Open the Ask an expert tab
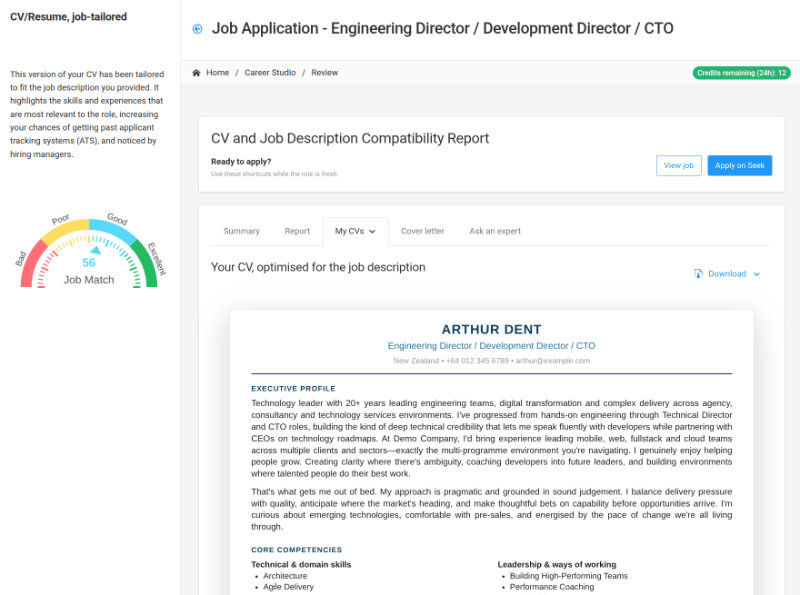Screen dimensions: 800x595 (x=495, y=231)
